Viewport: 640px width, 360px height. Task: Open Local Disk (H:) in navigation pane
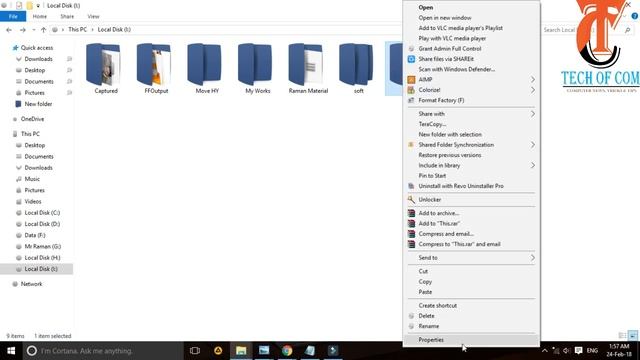coord(42,258)
